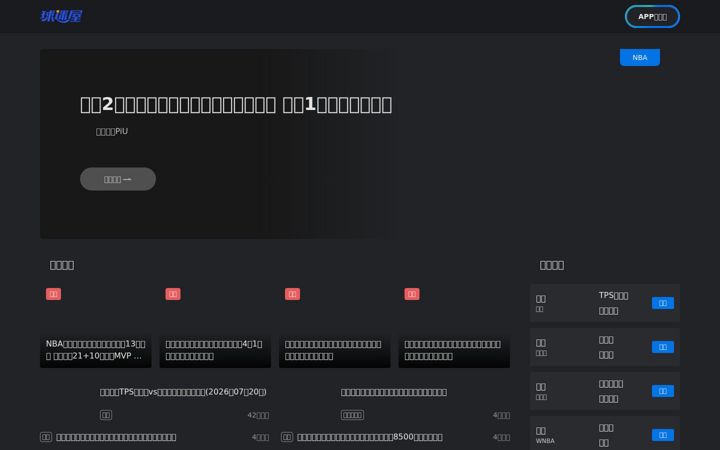Open the large hero banner headline
720x450 pixels.
(236, 105)
